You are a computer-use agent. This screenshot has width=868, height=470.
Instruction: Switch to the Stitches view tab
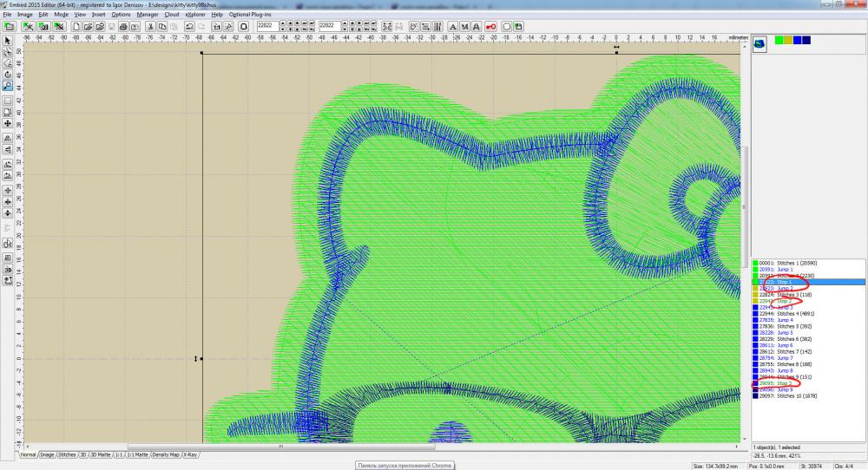click(x=67, y=454)
